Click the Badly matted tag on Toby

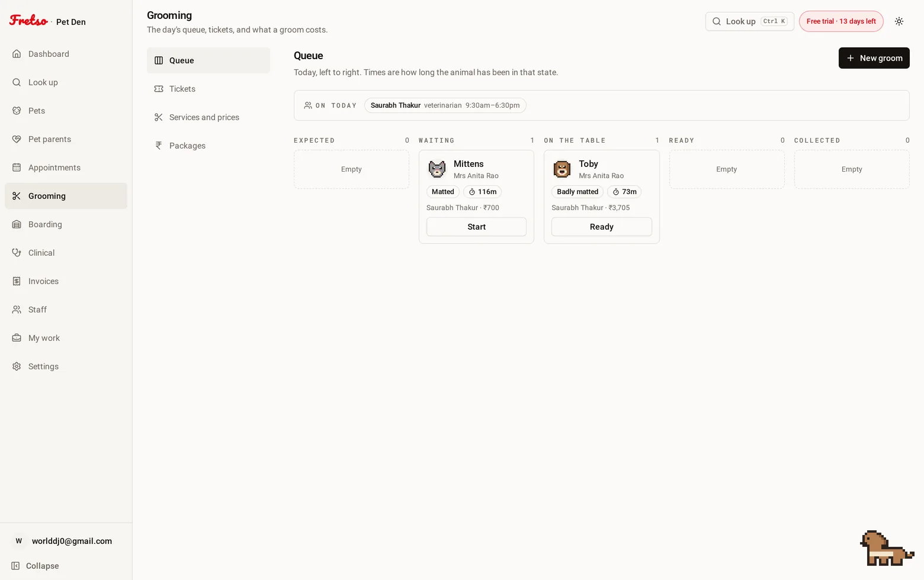[577, 192]
